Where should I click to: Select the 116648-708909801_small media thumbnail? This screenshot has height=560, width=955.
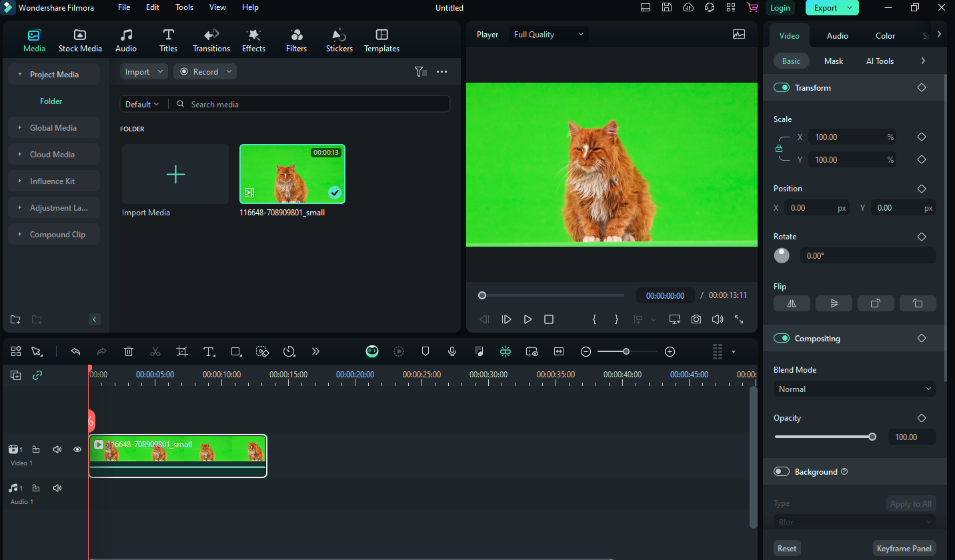coord(292,174)
